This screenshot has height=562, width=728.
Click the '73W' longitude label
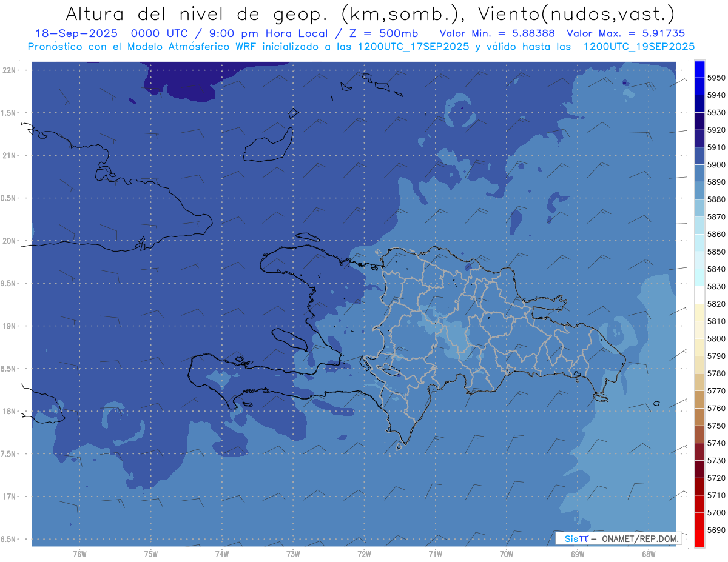pyautogui.click(x=293, y=554)
